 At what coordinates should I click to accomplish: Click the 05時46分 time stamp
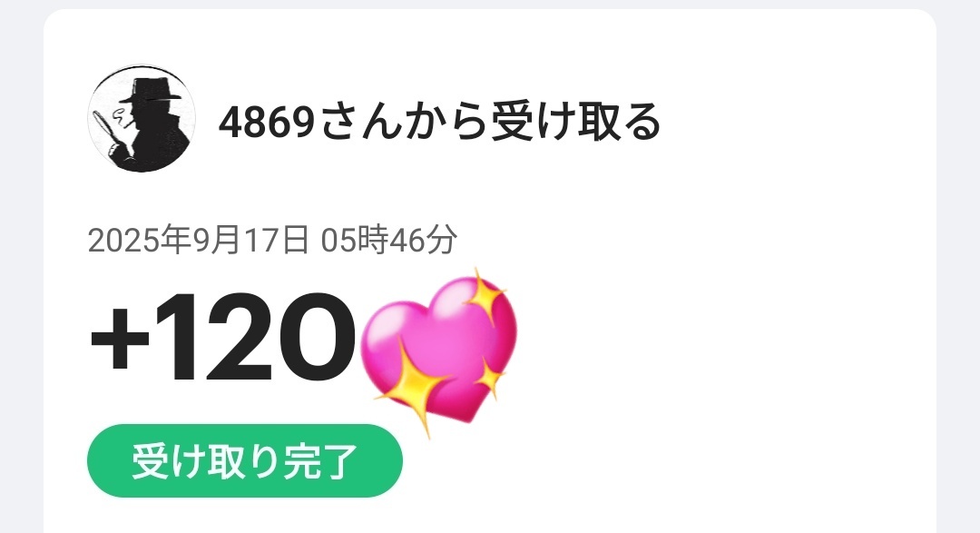(389, 240)
